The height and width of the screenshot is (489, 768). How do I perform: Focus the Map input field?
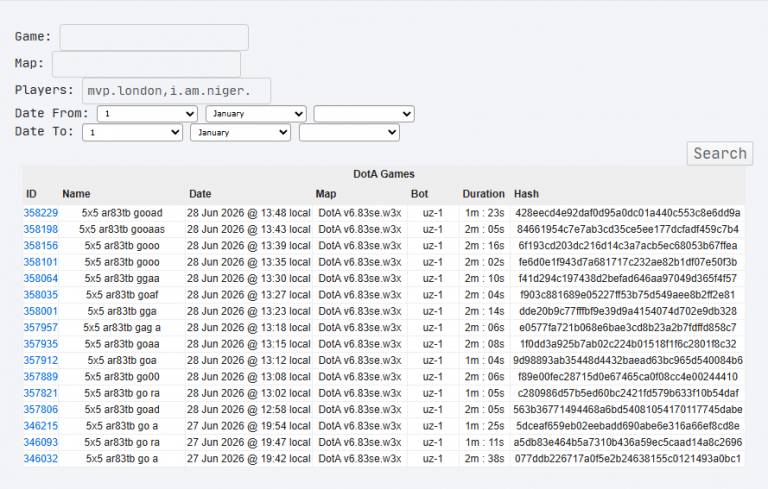[146, 64]
